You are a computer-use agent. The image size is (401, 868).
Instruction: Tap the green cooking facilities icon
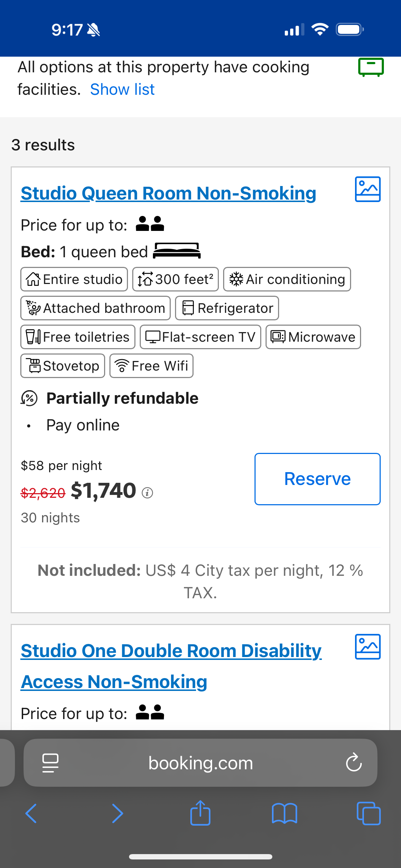tap(371, 67)
